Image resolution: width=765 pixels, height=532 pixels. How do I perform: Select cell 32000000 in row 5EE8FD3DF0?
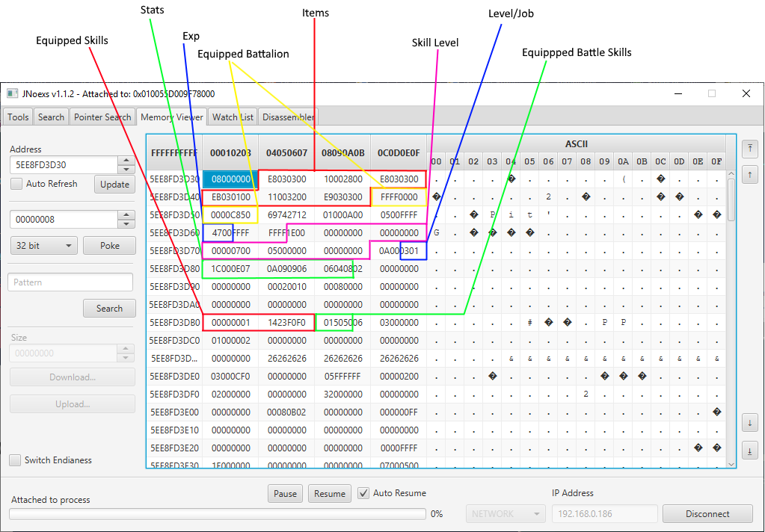coord(342,394)
